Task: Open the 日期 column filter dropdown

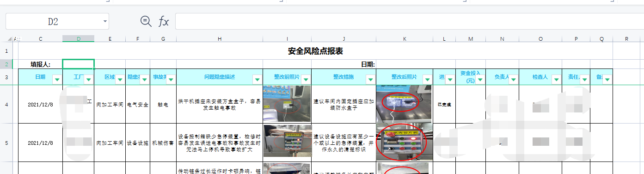Action: point(57,80)
